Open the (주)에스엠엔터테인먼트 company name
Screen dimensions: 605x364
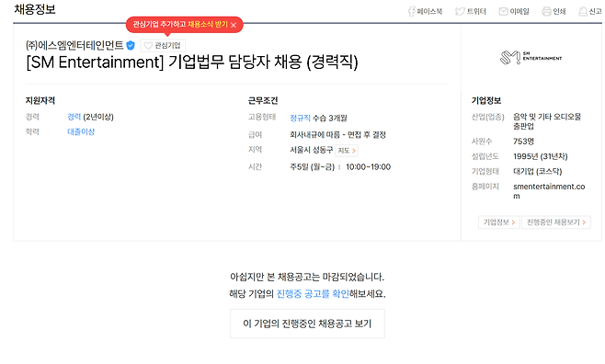(74, 46)
